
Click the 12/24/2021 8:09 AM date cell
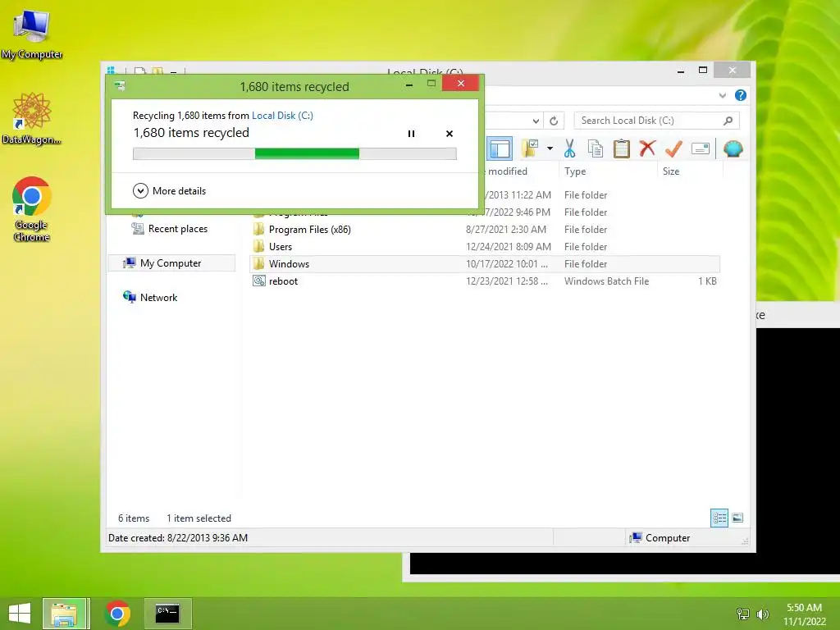pos(509,246)
